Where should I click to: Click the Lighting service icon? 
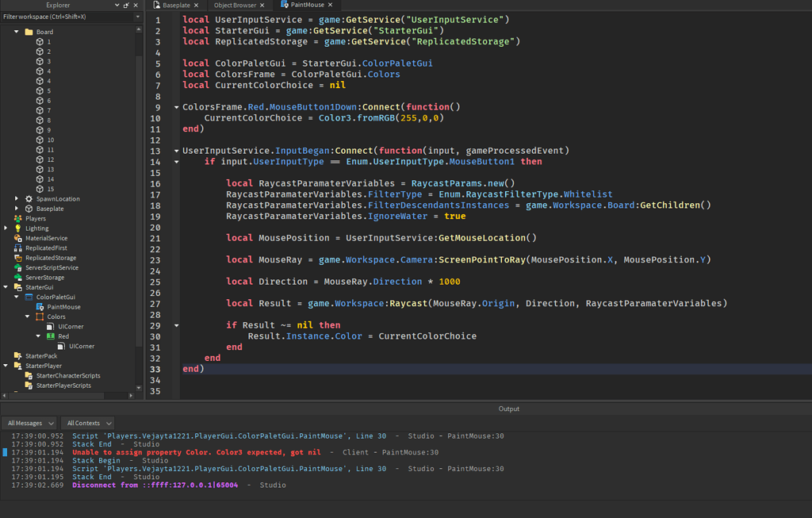pyautogui.click(x=18, y=228)
